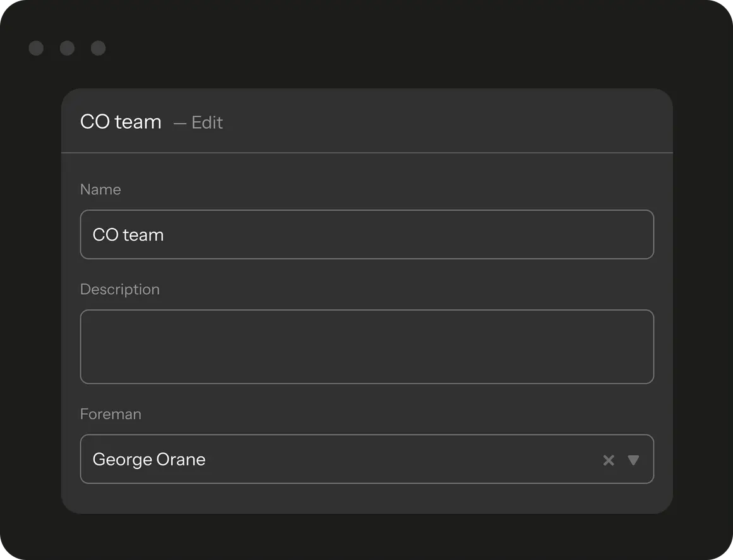733x560 pixels.
Task: Click the empty header area right of Edit
Action: tap(442, 122)
